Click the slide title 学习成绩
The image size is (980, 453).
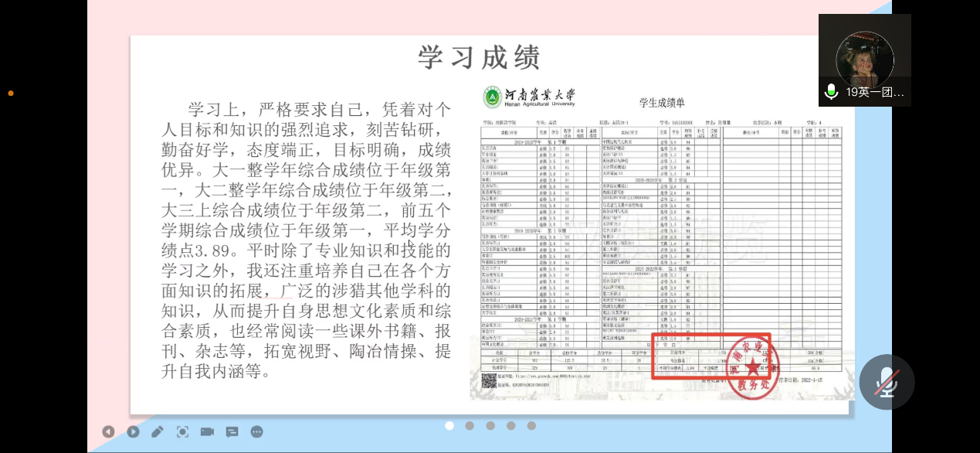[478, 57]
